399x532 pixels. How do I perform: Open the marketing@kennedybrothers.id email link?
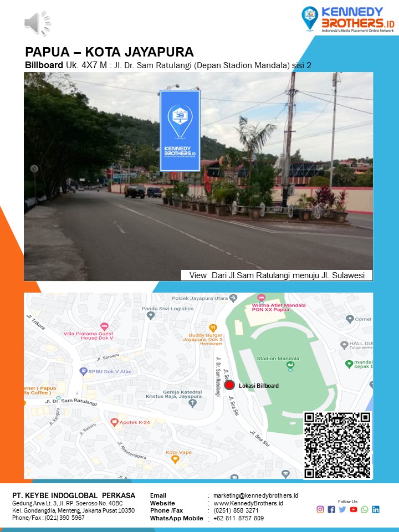pyautogui.click(x=255, y=495)
